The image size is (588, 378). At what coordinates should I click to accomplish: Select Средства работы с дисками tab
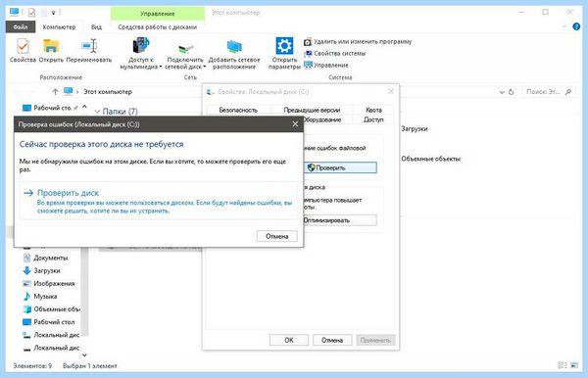click(158, 27)
